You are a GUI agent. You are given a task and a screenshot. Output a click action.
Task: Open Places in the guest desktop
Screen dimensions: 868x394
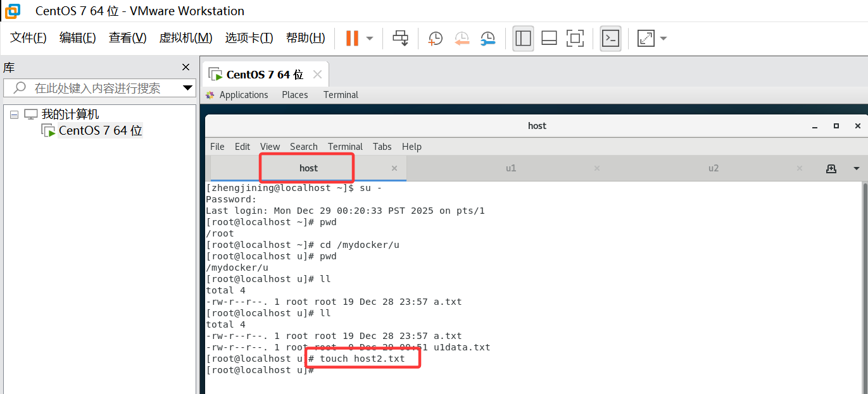coord(294,94)
